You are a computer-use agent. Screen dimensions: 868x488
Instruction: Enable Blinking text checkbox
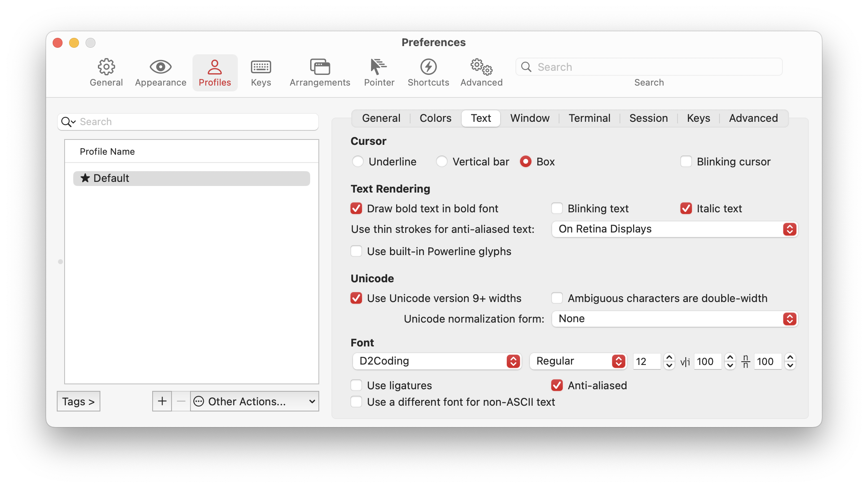557,209
